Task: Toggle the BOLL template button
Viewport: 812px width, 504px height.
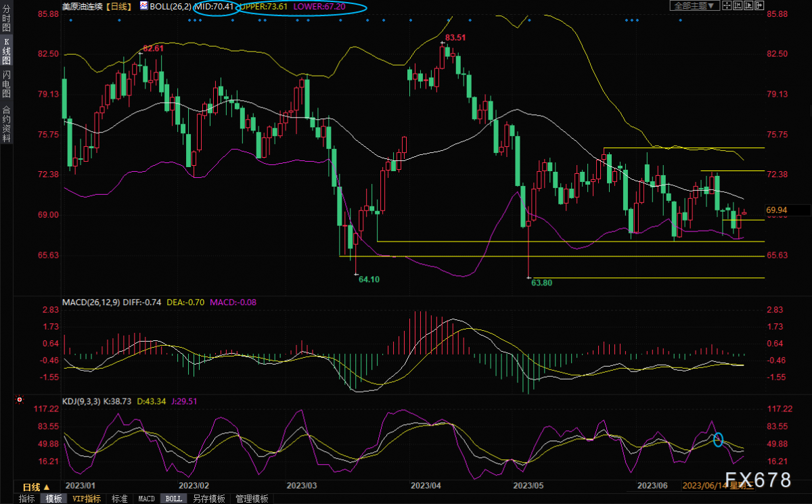Action: pos(173,499)
